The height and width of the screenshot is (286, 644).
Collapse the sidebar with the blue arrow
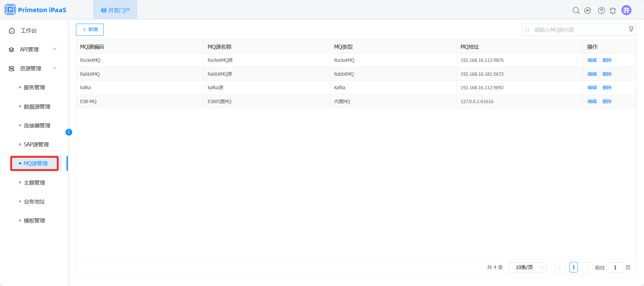click(x=69, y=132)
